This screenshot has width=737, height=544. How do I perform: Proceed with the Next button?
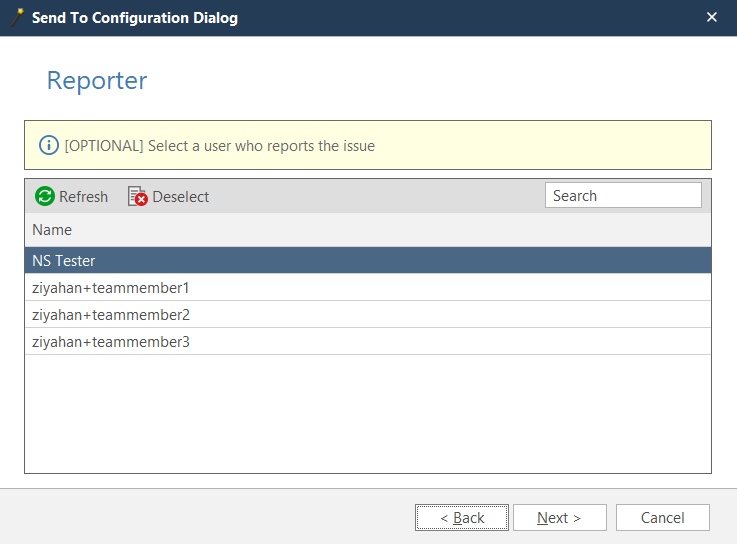tap(559, 517)
